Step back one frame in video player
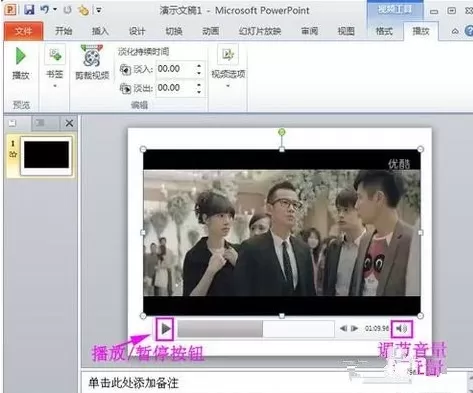This screenshot has width=473, height=393. [343, 328]
